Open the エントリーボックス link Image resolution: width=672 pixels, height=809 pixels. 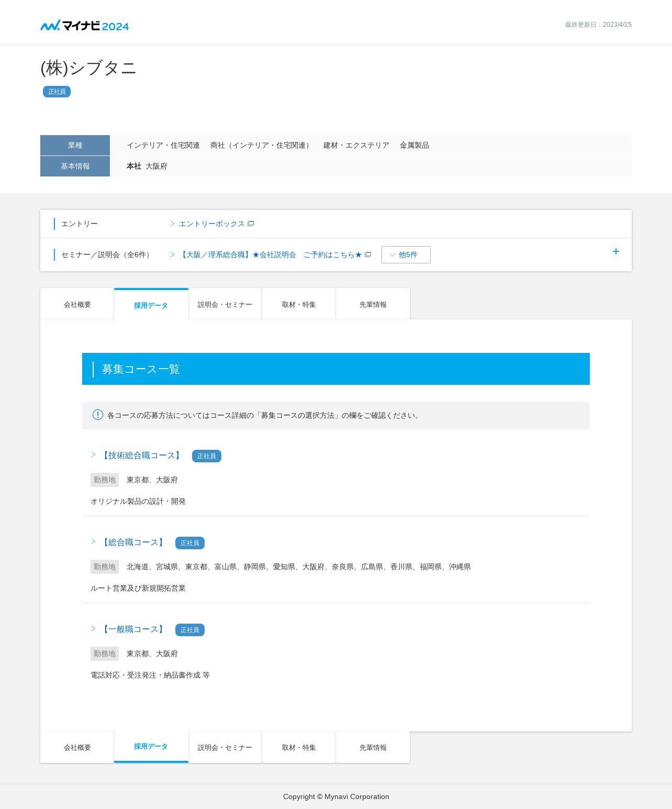211,224
